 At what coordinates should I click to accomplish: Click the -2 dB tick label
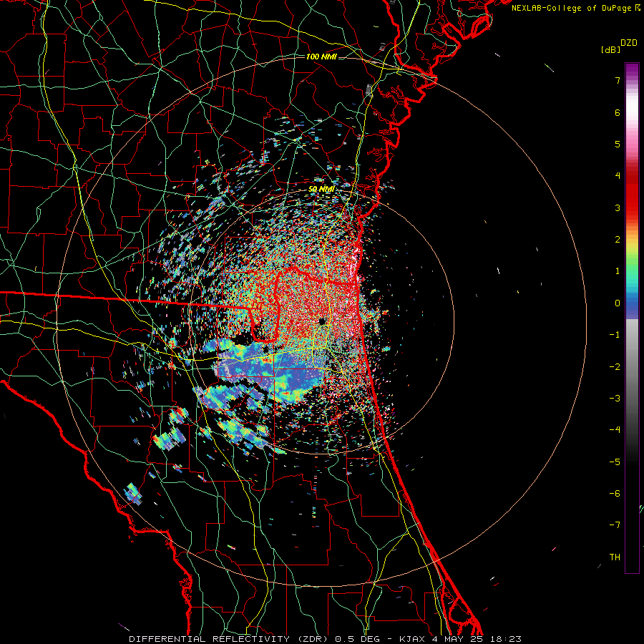click(x=615, y=366)
